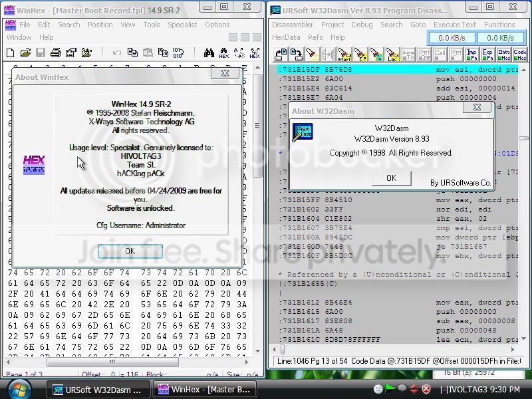Click the Goto Program Entry Point icon
The width and height of the screenshot is (532, 399).
(x=360, y=55)
